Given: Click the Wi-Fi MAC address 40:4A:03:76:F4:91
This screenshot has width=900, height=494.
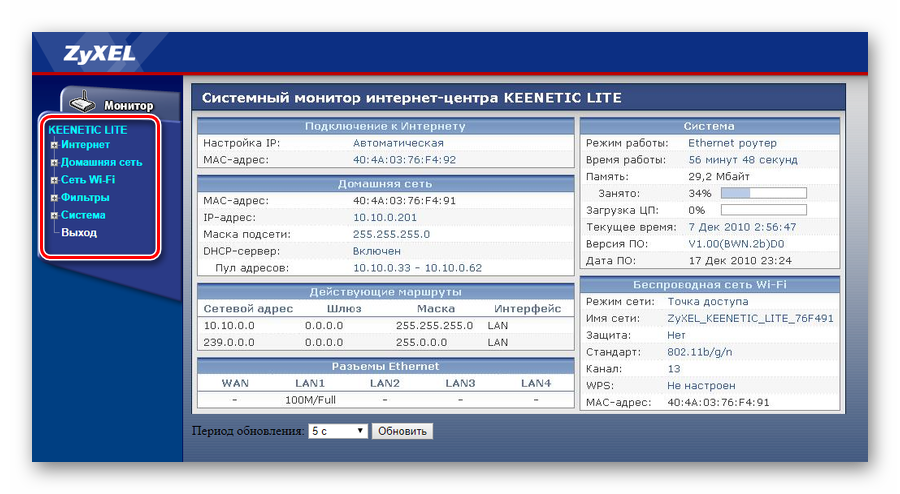Looking at the screenshot, I should 718,402.
